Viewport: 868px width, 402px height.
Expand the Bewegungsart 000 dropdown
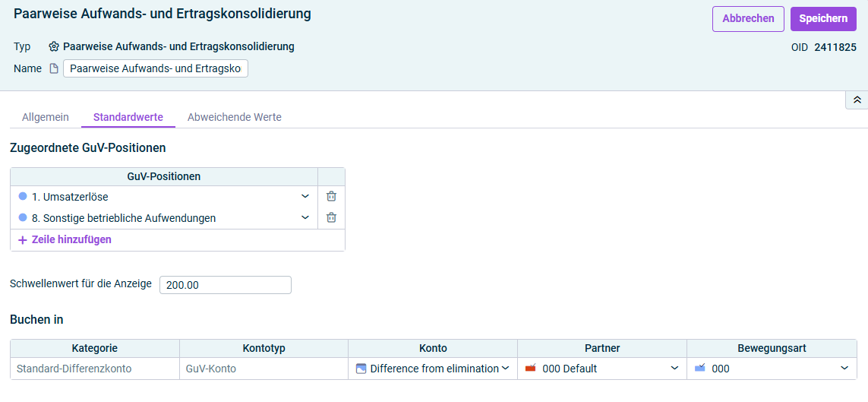[x=844, y=369]
